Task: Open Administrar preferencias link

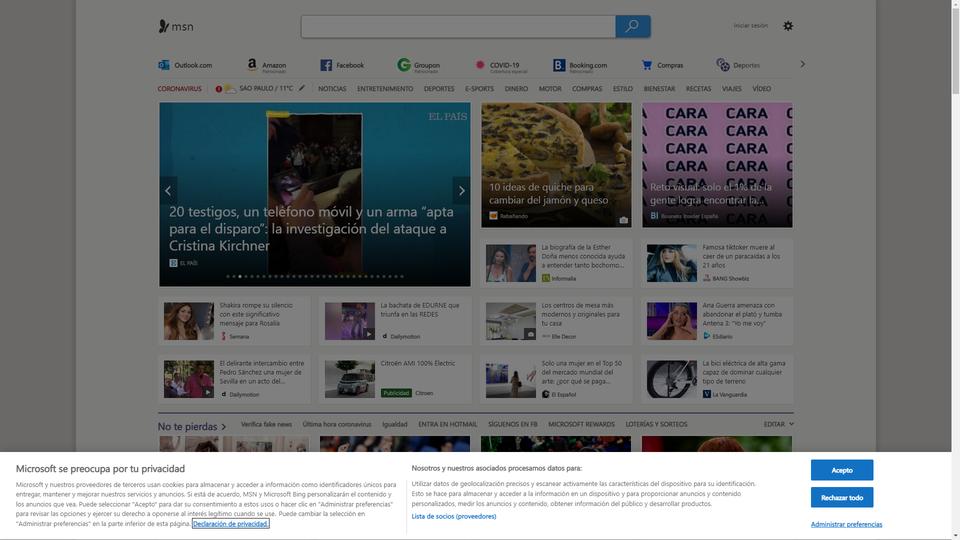Action: (x=847, y=524)
